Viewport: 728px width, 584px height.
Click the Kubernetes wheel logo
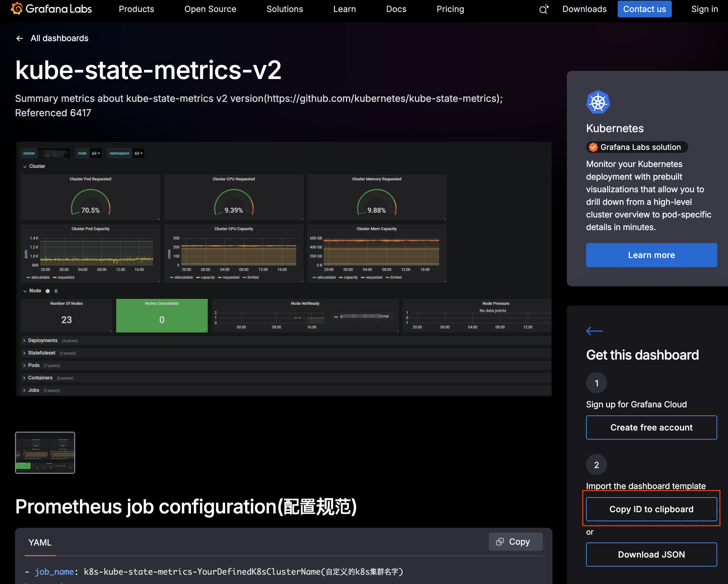pos(598,102)
